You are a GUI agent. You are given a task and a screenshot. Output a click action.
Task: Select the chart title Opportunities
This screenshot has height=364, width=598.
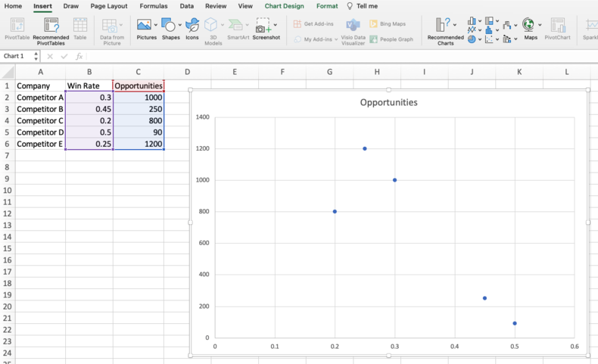click(x=388, y=102)
